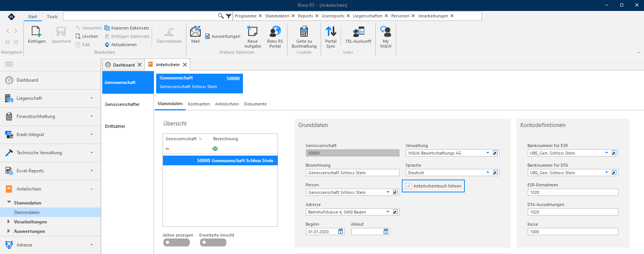Viewport: 644px width, 254px height.
Task: Click the Bezeichnung input field
Action: 352,173
